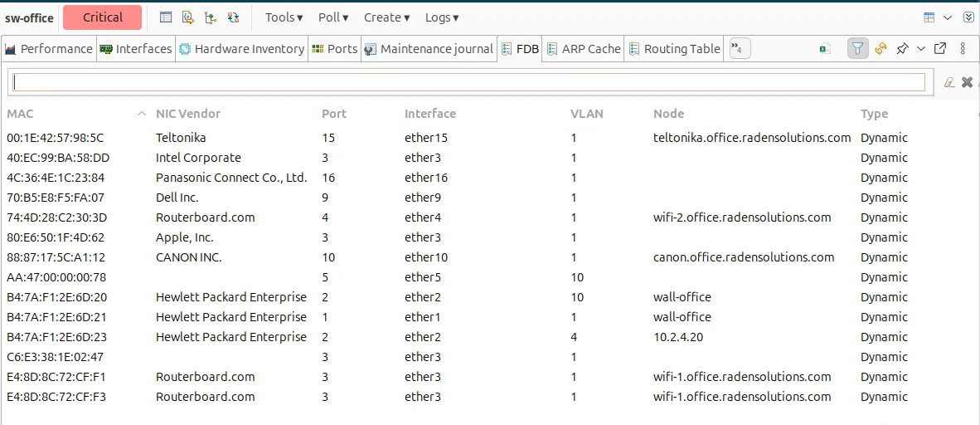The height and width of the screenshot is (425, 980).
Task: Sort by the VLAN column header
Action: pyautogui.click(x=586, y=114)
